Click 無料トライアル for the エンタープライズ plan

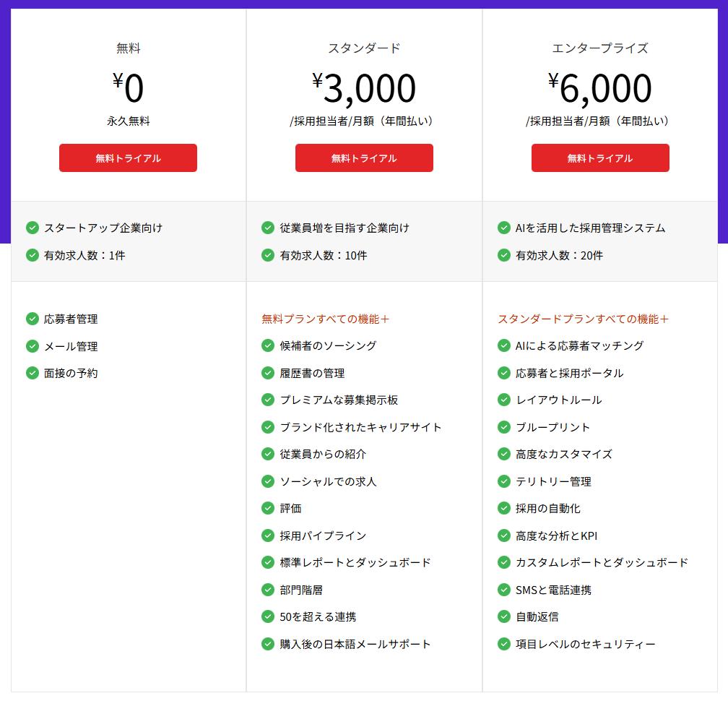coord(599,158)
